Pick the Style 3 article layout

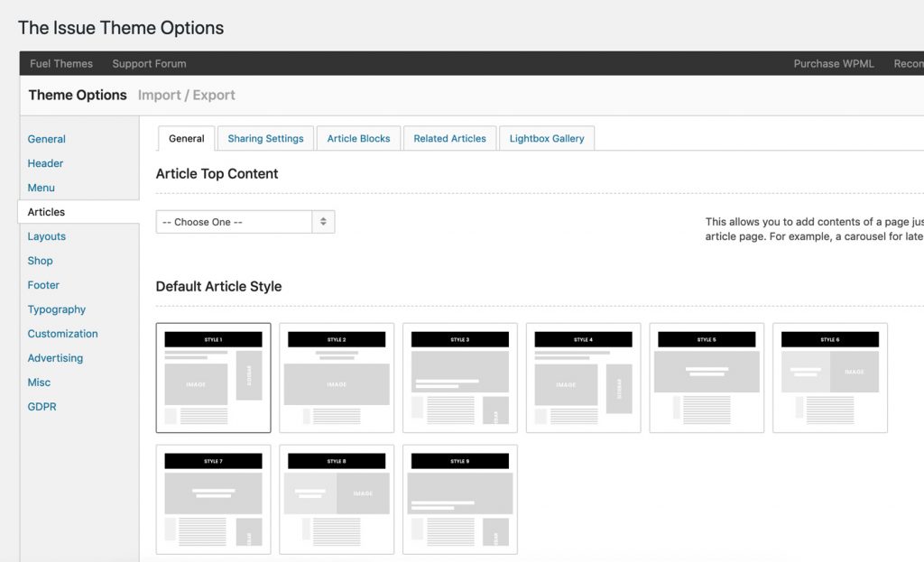460,378
